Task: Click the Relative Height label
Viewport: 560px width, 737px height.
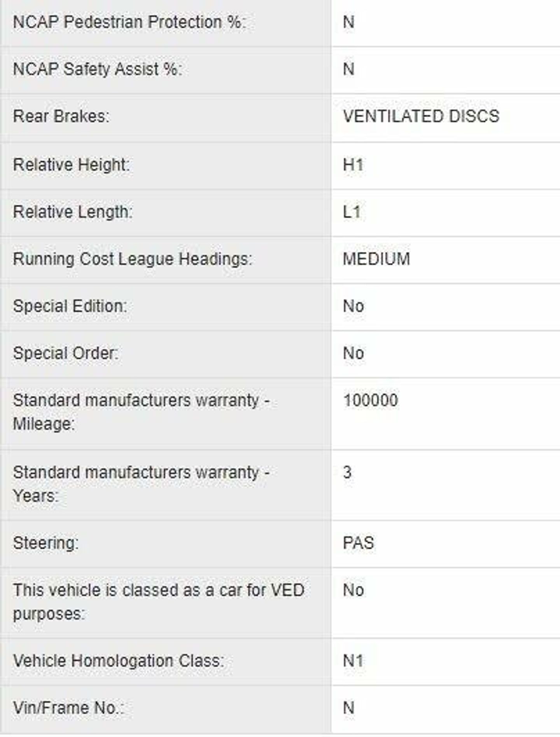Action: (71, 165)
